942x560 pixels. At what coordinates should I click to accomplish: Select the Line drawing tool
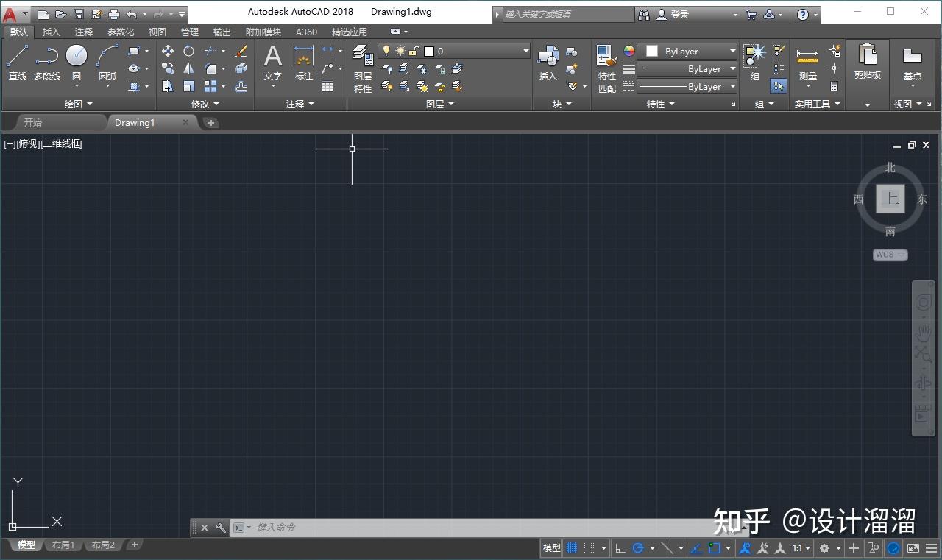(x=17, y=56)
